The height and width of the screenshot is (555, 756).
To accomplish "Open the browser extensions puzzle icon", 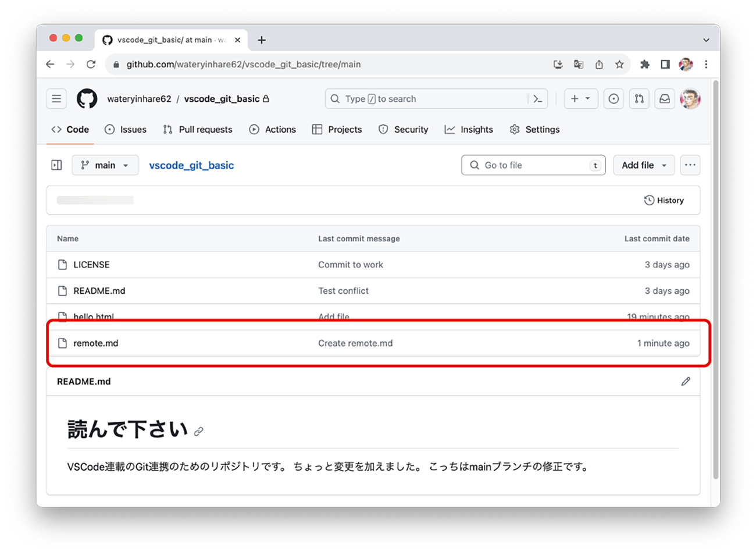I will 644,65.
